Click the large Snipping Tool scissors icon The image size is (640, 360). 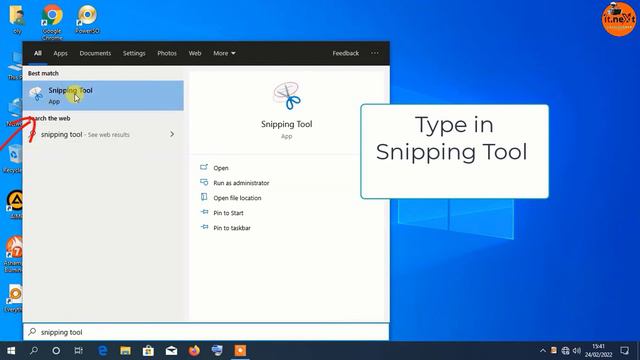287,96
